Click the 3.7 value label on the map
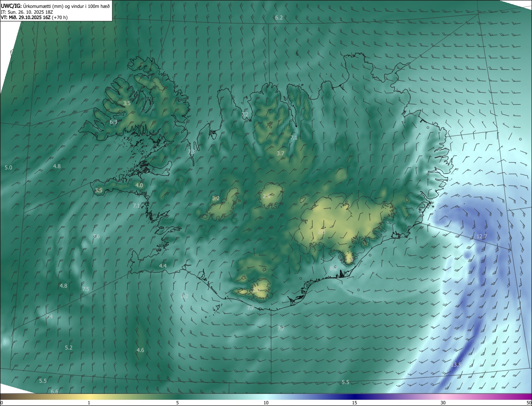This screenshot has width=532, height=406. tap(281, 153)
